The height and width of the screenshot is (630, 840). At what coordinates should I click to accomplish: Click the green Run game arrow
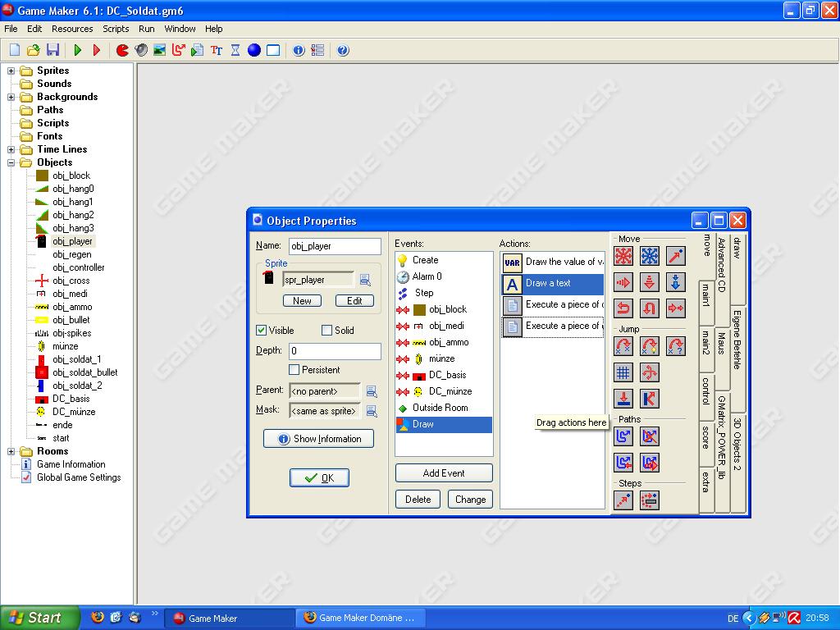[78, 50]
